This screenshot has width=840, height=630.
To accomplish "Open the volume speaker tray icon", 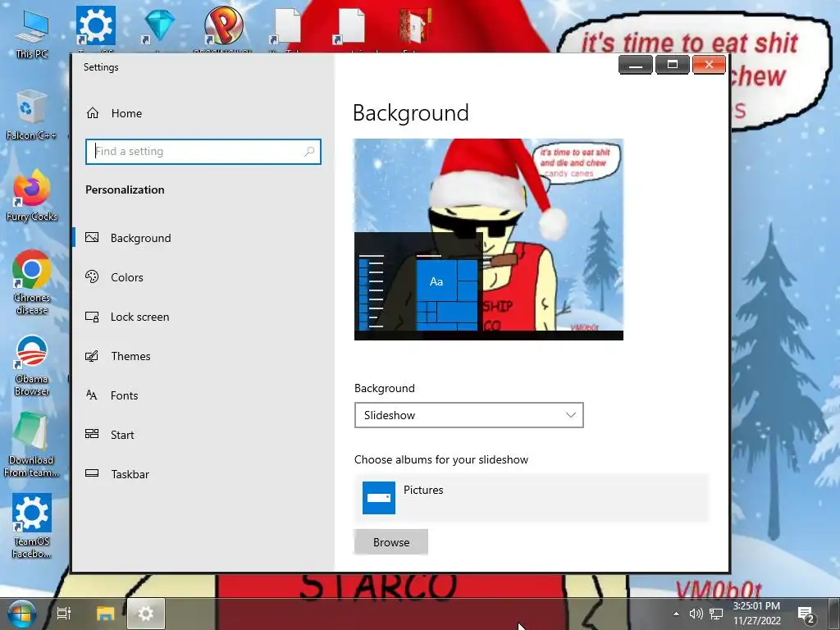I will coord(696,614).
